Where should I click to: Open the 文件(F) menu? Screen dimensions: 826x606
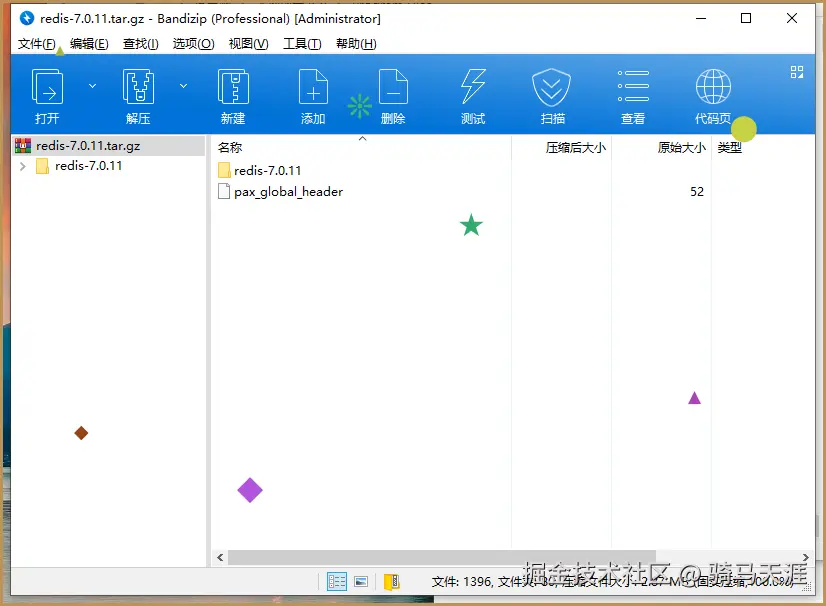click(x=36, y=44)
